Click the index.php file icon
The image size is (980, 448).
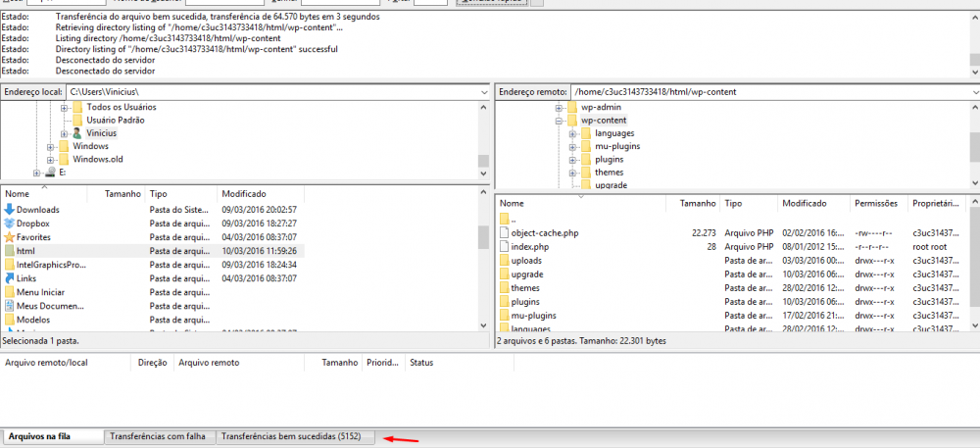[x=504, y=247]
